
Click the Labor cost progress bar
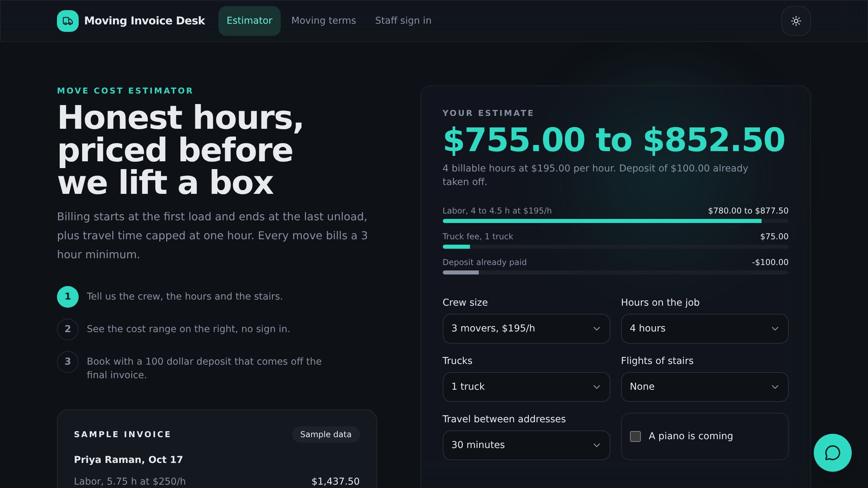[615, 221]
